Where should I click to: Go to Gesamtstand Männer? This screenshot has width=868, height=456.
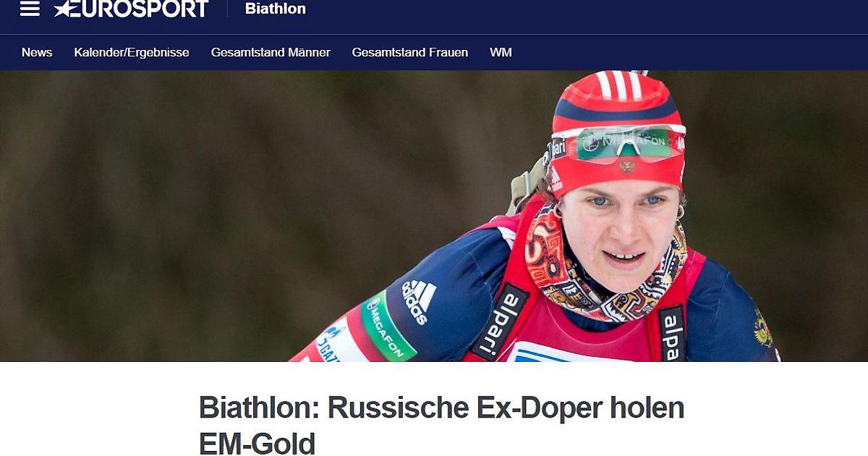pyautogui.click(x=271, y=52)
